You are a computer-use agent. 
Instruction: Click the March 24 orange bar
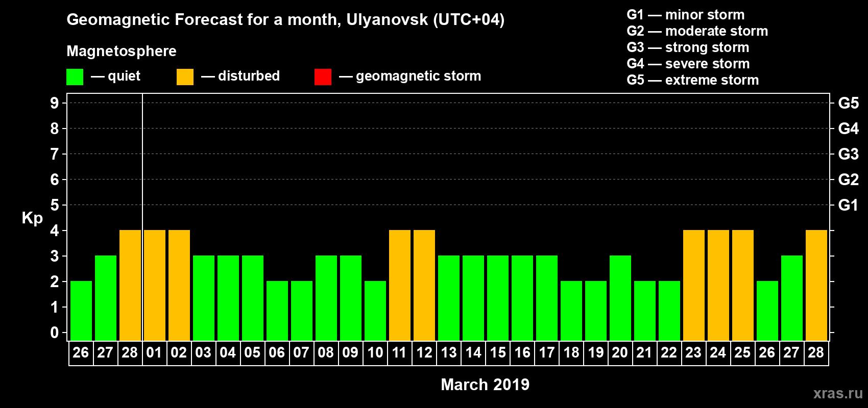[718, 285]
